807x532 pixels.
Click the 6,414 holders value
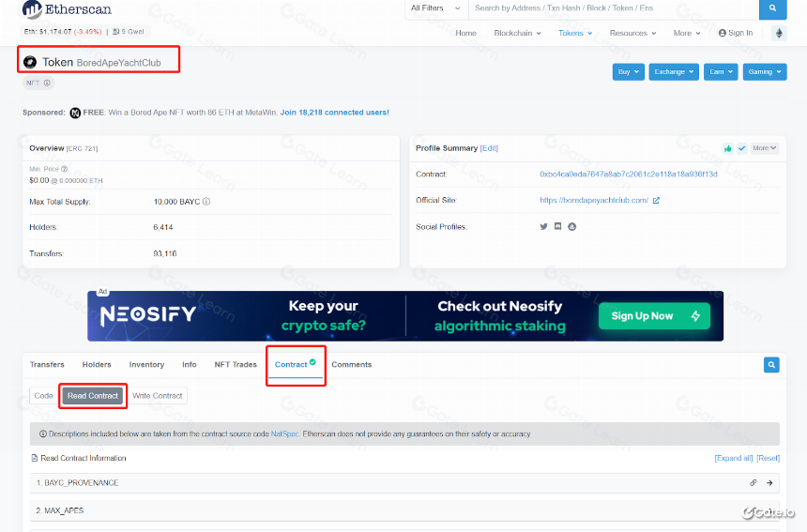pos(163,227)
